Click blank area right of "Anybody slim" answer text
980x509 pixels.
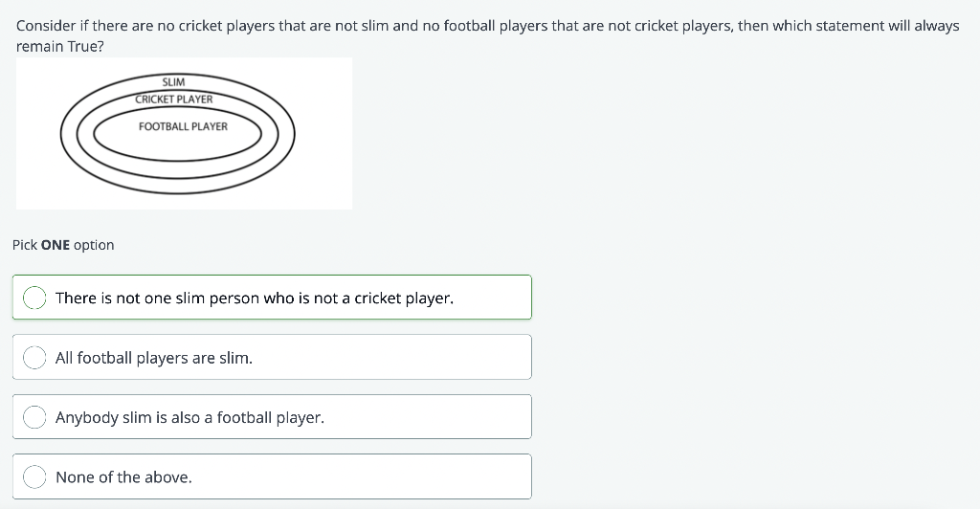431,417
